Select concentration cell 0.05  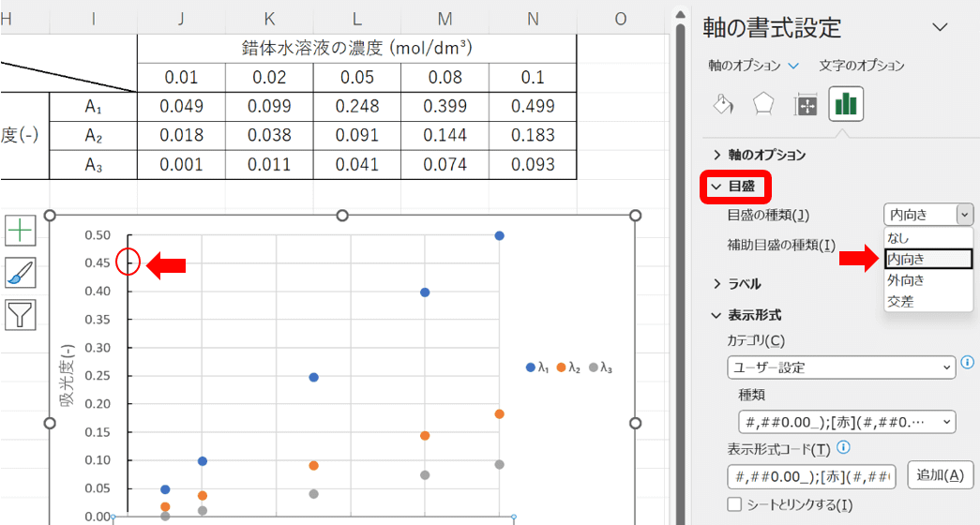click(x=357, y=78)
